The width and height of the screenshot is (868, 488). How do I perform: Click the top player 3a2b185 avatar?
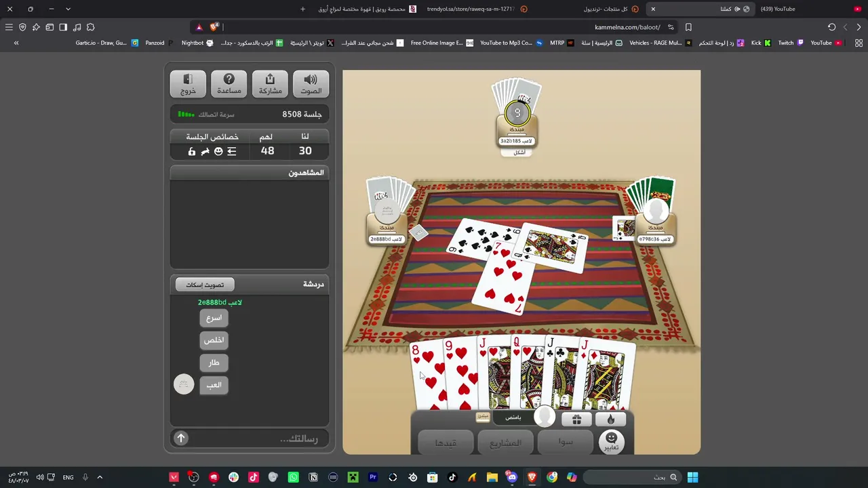tap(517, 114)
